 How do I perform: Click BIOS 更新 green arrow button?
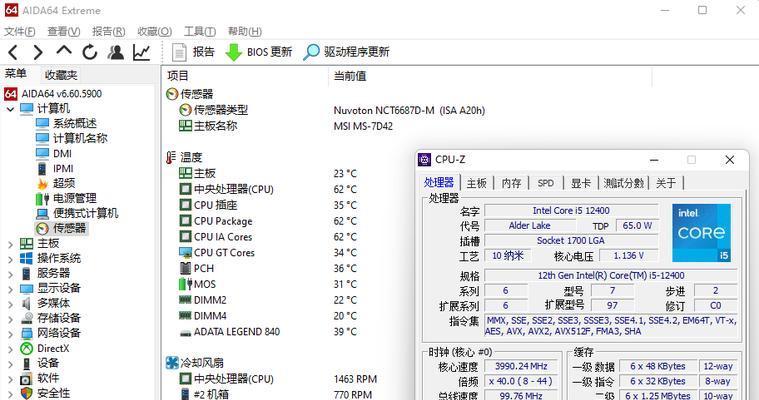pyautogui.click(x=259, y=52)
